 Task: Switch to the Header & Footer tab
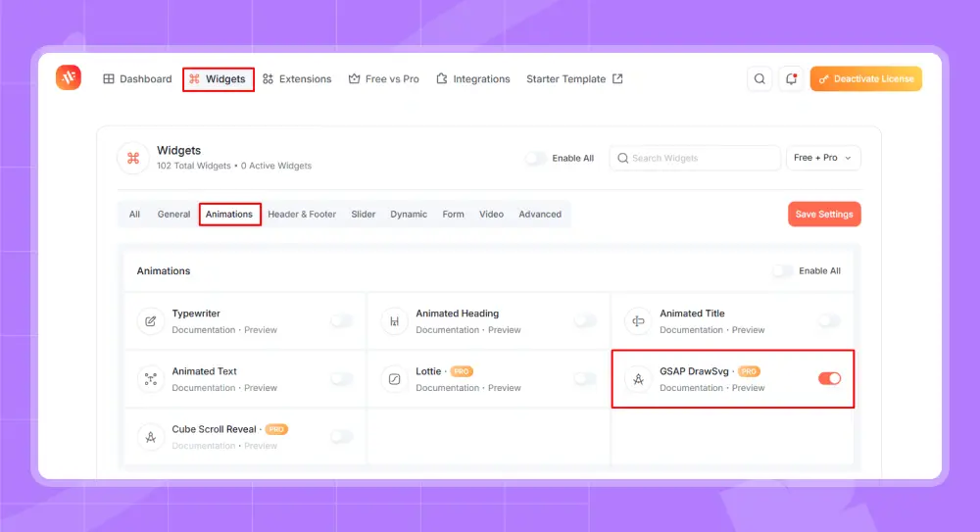click(x=302, y=215)
